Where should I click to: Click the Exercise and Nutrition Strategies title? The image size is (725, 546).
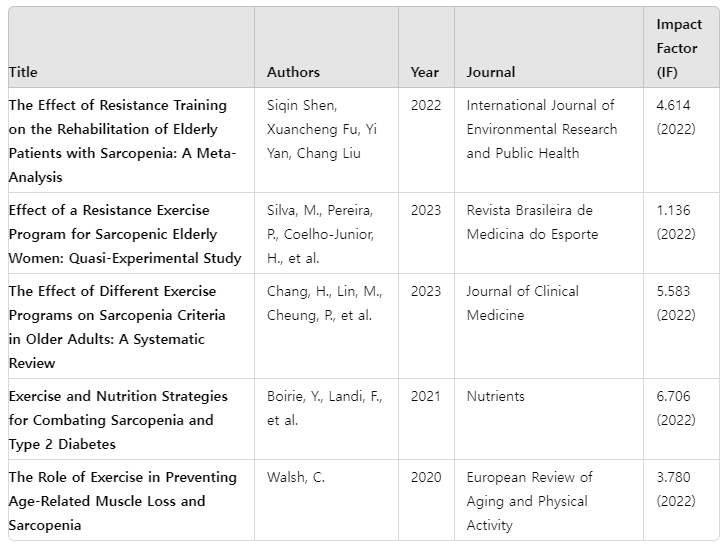(118, 420)
